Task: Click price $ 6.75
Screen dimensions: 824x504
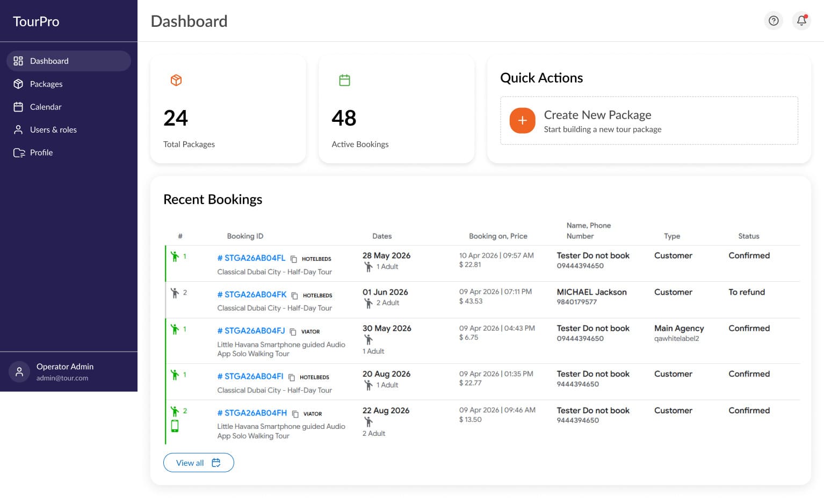Action: pyautogui.click(x=468, y=338)
